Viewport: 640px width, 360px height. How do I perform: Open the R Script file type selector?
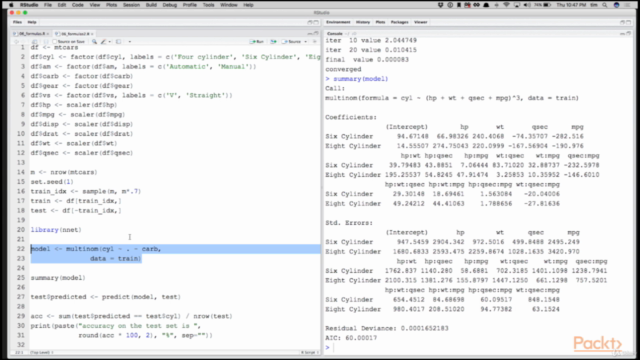[x=310, y=352]
